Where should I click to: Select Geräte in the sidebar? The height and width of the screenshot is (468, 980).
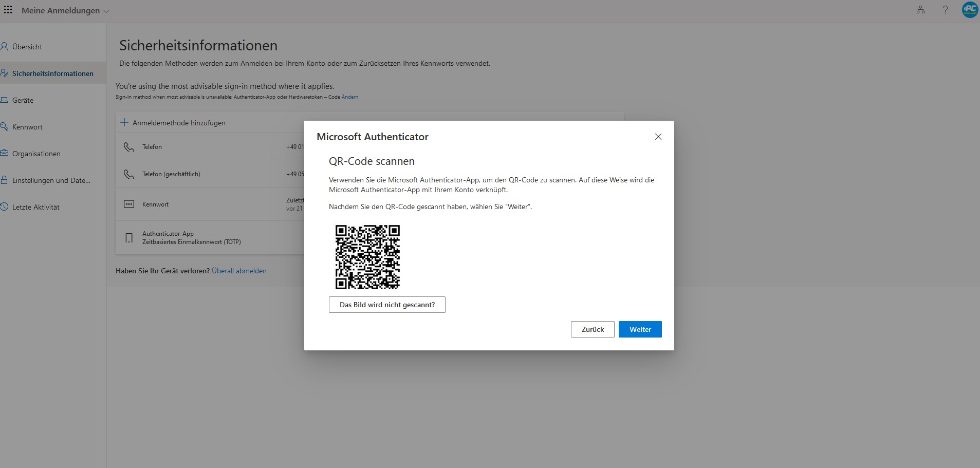click(x=23, y=100)
